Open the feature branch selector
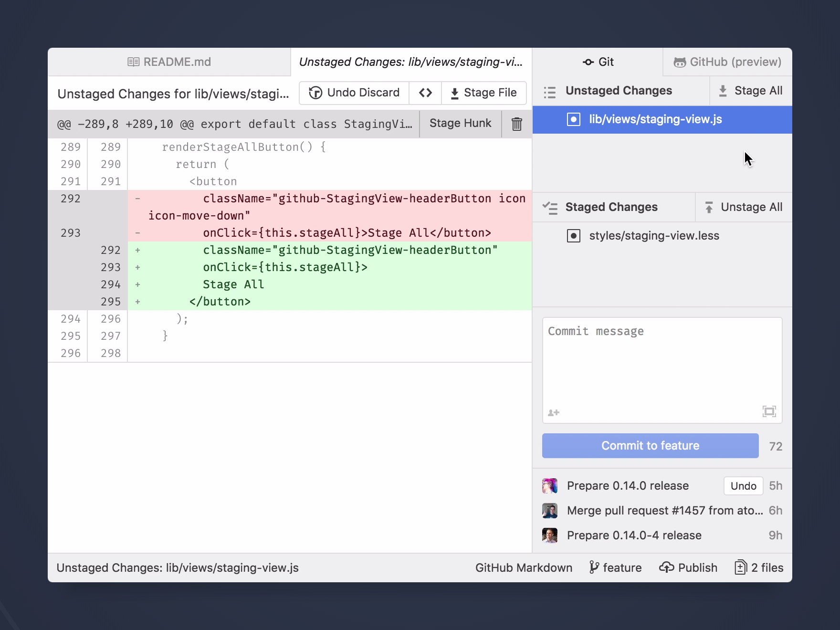Screen dimensions: 840x630 [x=615, y=568]
